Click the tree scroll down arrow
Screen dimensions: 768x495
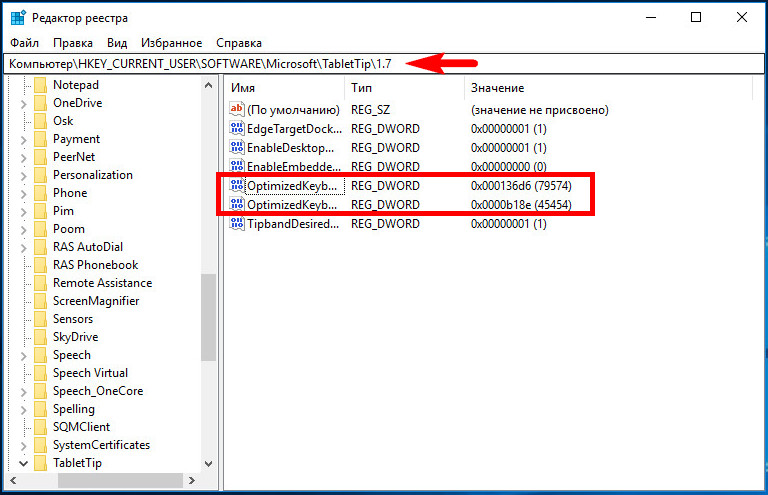pos(209,464)
